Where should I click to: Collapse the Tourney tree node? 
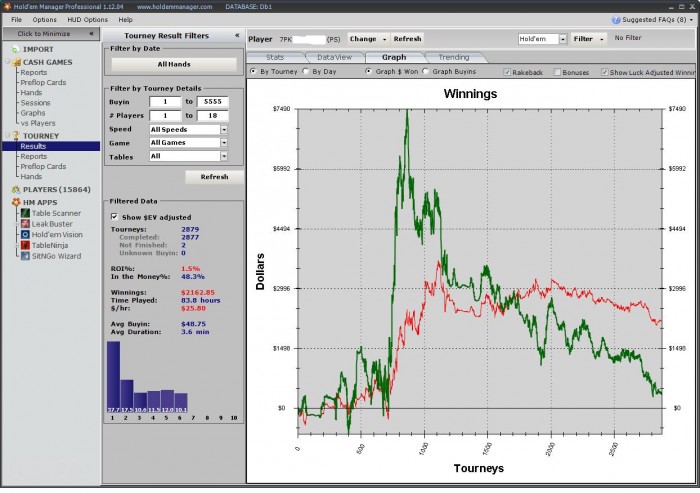tap(8, 135)
